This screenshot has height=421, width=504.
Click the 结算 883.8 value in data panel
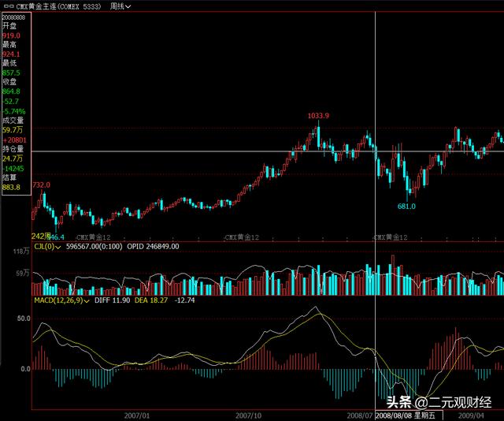11,187
